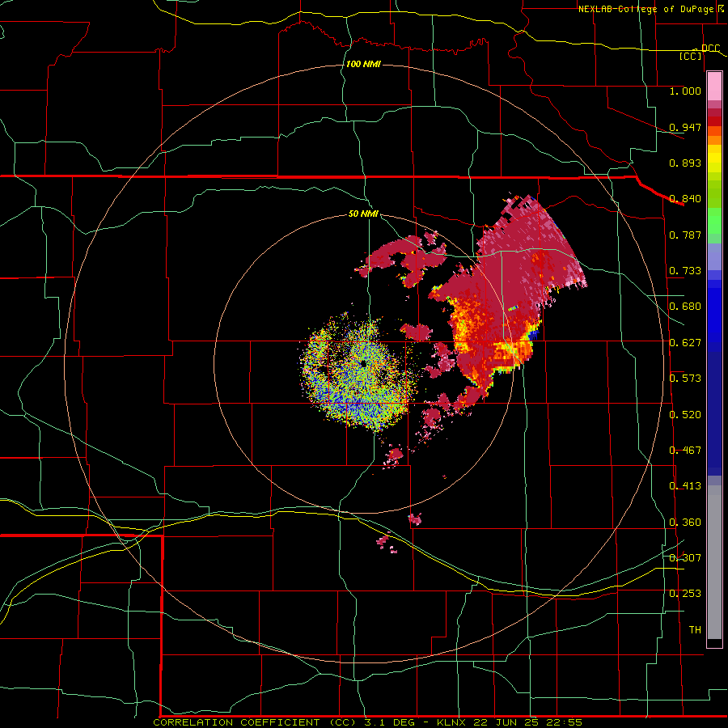Click the 0.520 scale value
Image resolution: width=728 pixels, height=728 pixels.
[685, 415]
